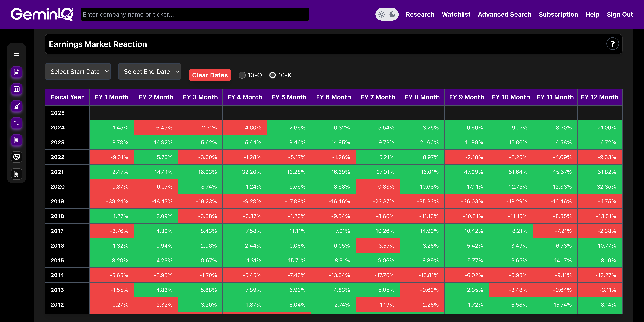Open the table grid sidebar icon
The height and width of the screenshot is (322, 644).
17,89
